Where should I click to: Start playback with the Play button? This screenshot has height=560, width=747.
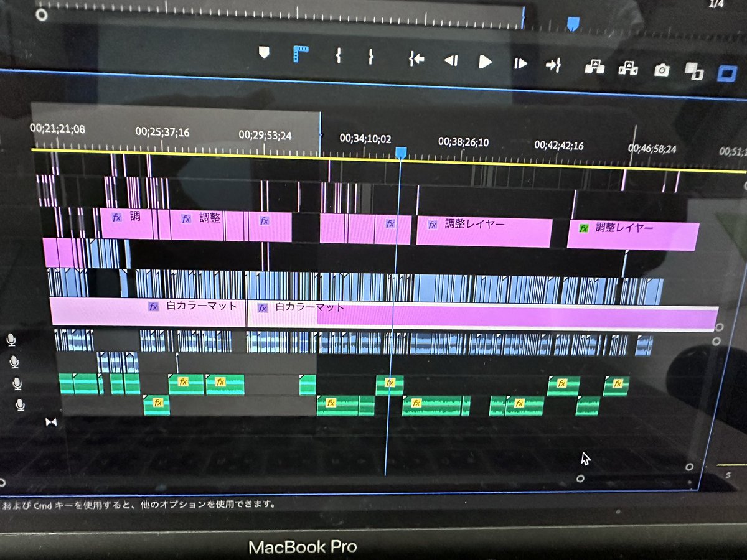485,62
